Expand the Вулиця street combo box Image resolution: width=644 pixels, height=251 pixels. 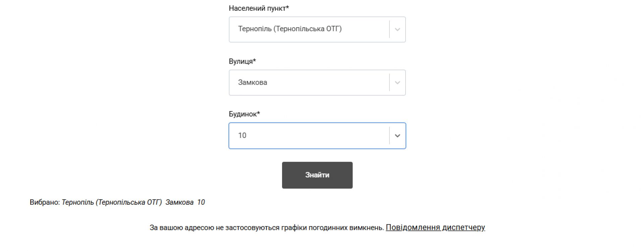click(x=309, y=83)
